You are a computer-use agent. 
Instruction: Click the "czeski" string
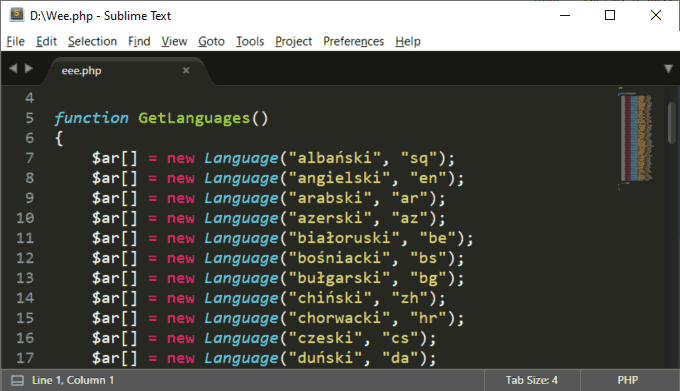[325, 338]
